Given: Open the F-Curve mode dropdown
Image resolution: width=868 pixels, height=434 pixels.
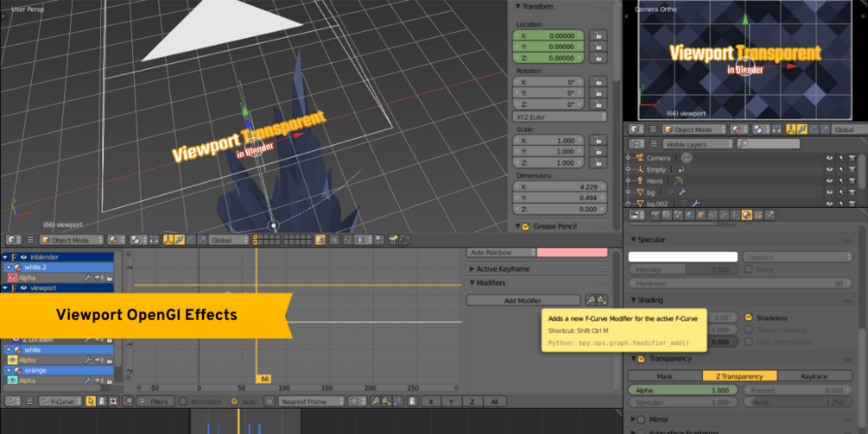Looking at the screenshot, I should pos(60,401).
